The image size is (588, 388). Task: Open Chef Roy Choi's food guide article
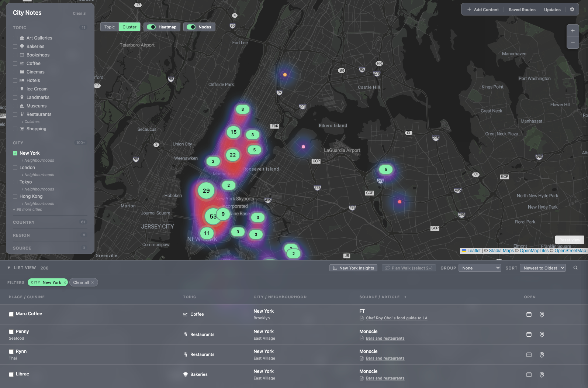tap(397, 318)
